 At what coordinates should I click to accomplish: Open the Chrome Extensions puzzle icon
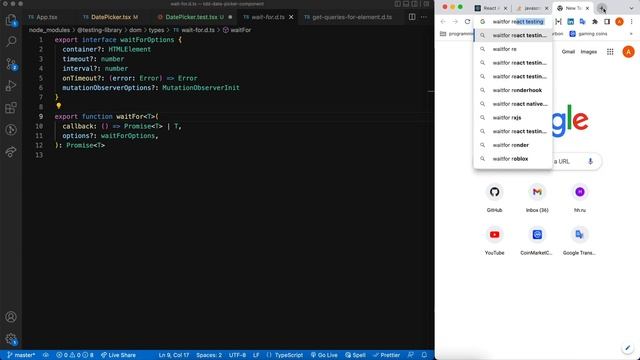click(595, 22)
